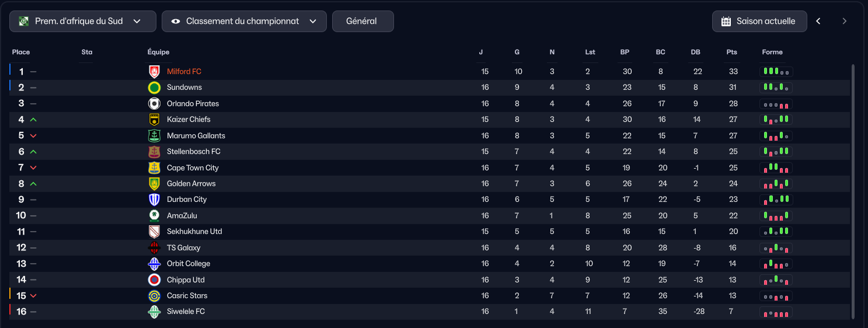The height and width of the screenshot is (328, 868).
Task: Select the Siwelele FC crest
Action: pos(154,312)
